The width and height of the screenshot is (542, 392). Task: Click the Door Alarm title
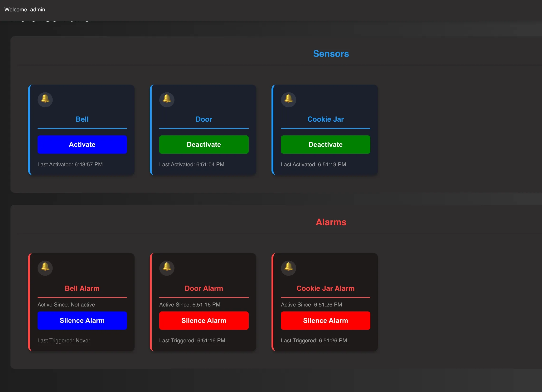click(204, 288)
